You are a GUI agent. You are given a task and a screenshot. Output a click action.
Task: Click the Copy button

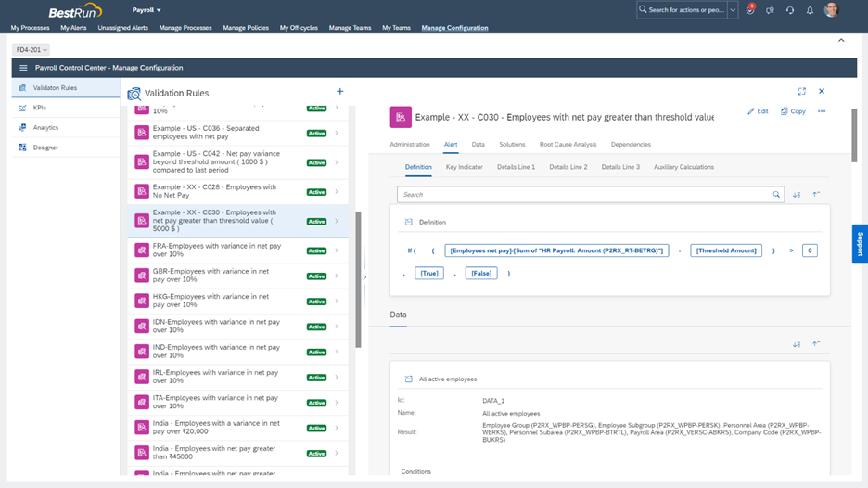pyautogui.click(x=793, y=111)
